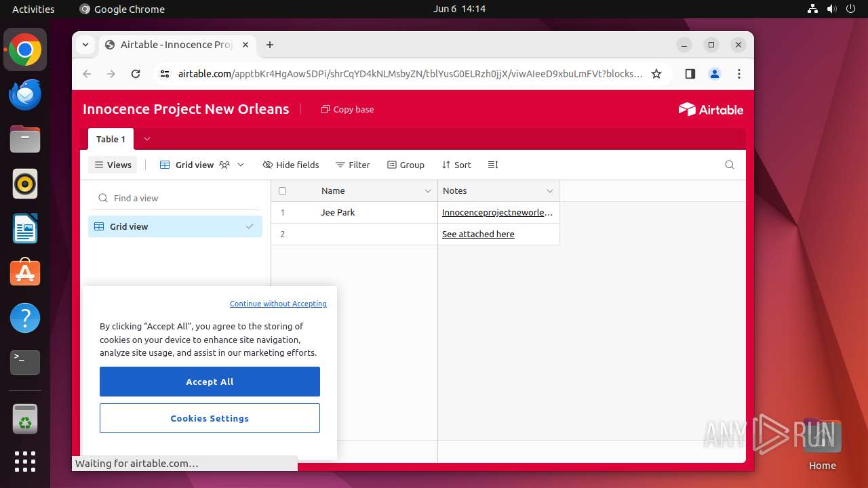Bookmark this tab with star icon
Screen dimensions: 868x488
pos(656,74)
